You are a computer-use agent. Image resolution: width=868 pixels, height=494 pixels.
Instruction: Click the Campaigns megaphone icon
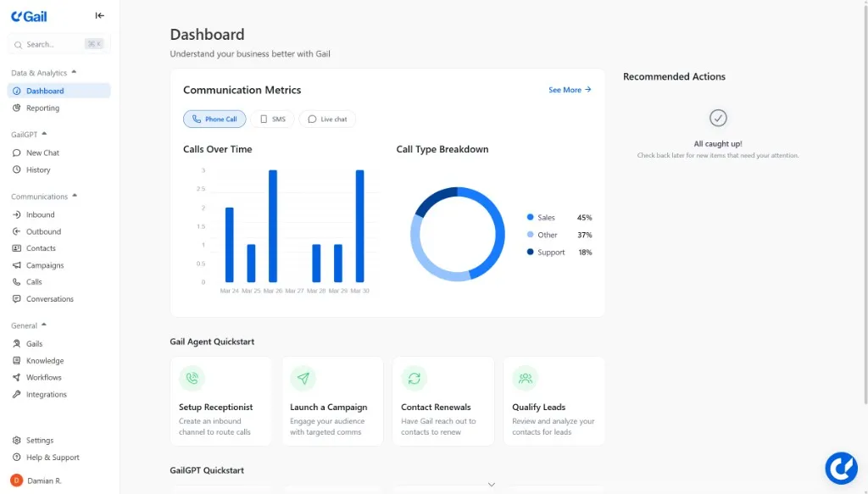(x=17, y=265)
